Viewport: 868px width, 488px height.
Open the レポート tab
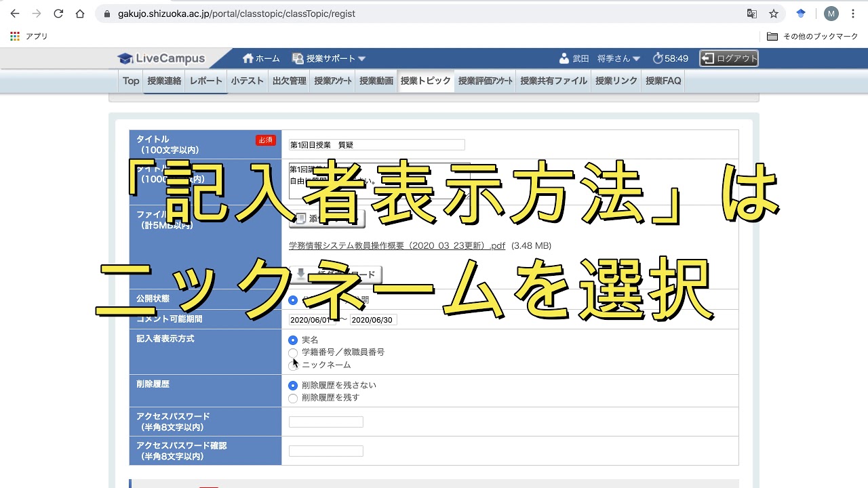tap(206, 81)
